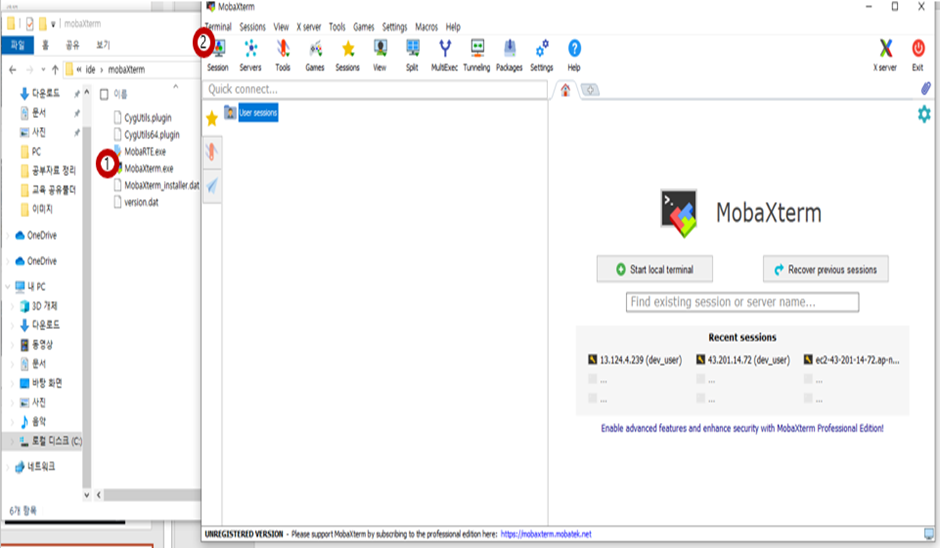Select the User sessions tree item

[258, 113]
